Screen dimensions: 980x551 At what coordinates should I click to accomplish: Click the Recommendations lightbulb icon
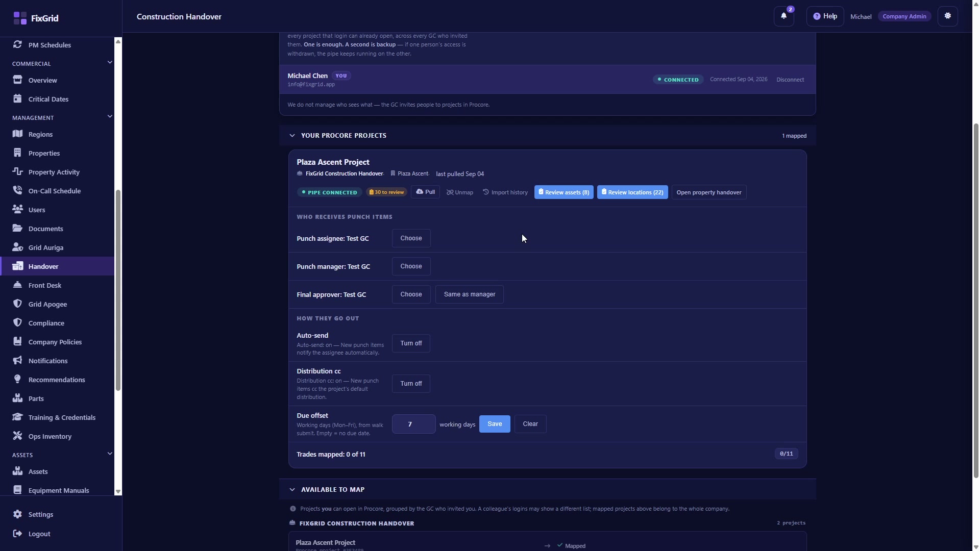click(17, 379)
